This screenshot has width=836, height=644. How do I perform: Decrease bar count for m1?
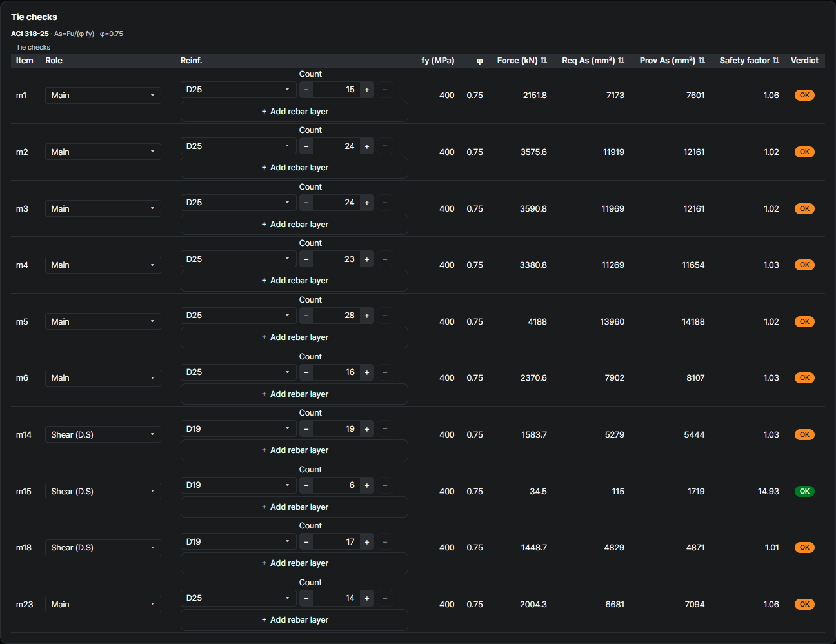click(x=306, y=90)
